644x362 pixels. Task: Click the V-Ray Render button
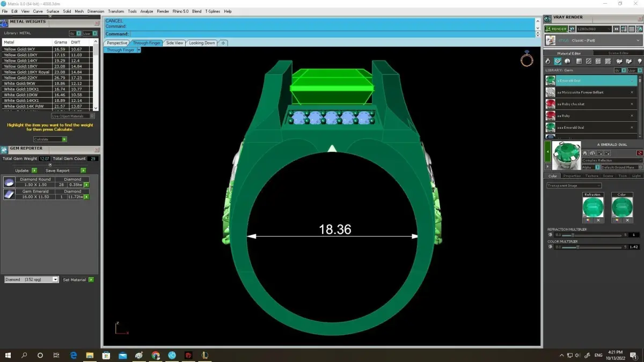(x=555, y=29)
